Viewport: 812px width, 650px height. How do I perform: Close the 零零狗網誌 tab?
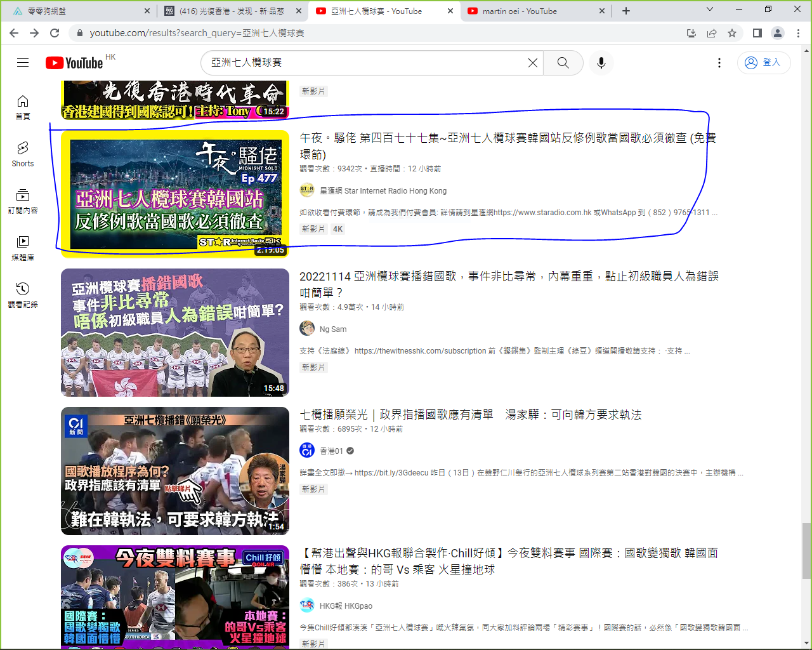[x=147, y=11]
